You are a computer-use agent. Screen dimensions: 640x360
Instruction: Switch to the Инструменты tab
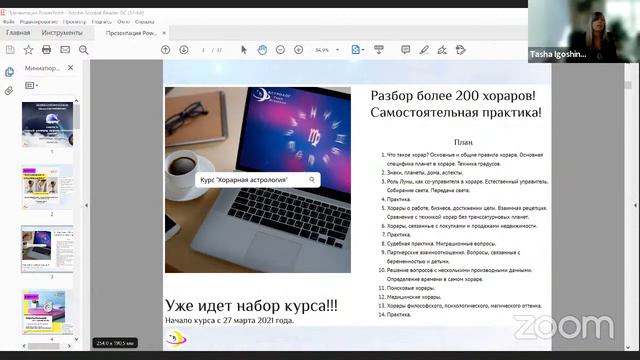click(x=62, y=33)
